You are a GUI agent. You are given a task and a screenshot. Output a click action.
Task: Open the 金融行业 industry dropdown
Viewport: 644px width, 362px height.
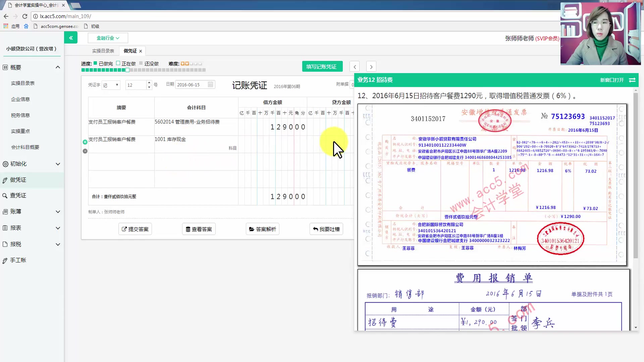pyautogui.click(x=107, y=38)
